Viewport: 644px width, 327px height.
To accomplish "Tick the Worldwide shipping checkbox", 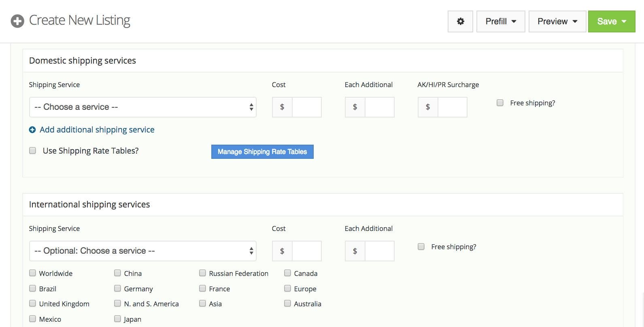I will pos(33,273).
